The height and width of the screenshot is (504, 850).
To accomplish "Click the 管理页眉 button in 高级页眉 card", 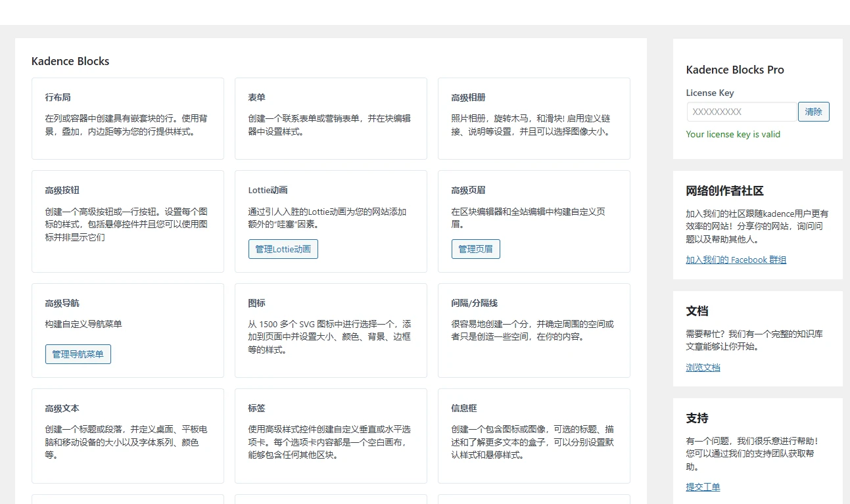I will (x=475, y=249).
